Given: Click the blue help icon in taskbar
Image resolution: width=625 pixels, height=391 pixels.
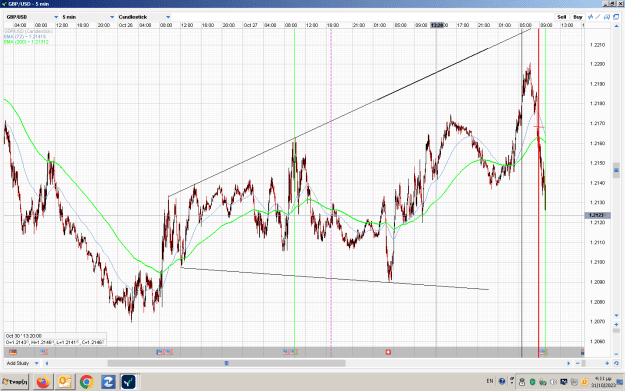Looking at the screenshot, I should coord(502,381).
